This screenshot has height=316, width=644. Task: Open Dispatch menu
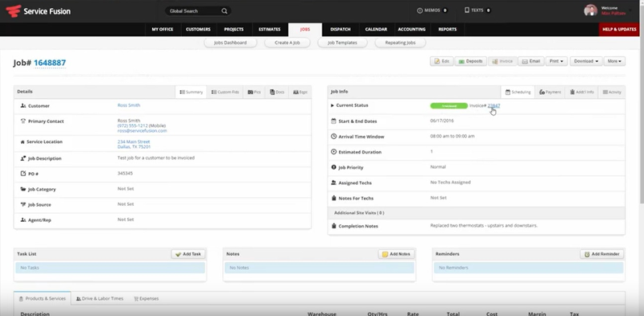point(341,30)
